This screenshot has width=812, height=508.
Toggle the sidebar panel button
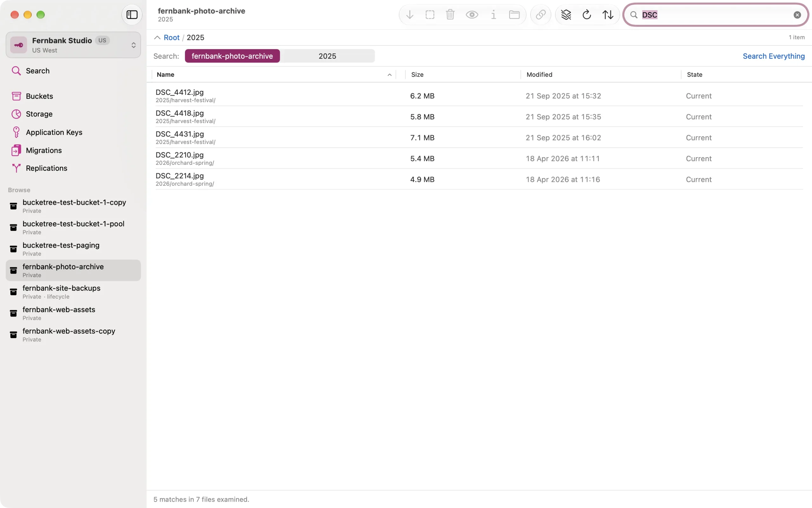(x=132, y=15)
